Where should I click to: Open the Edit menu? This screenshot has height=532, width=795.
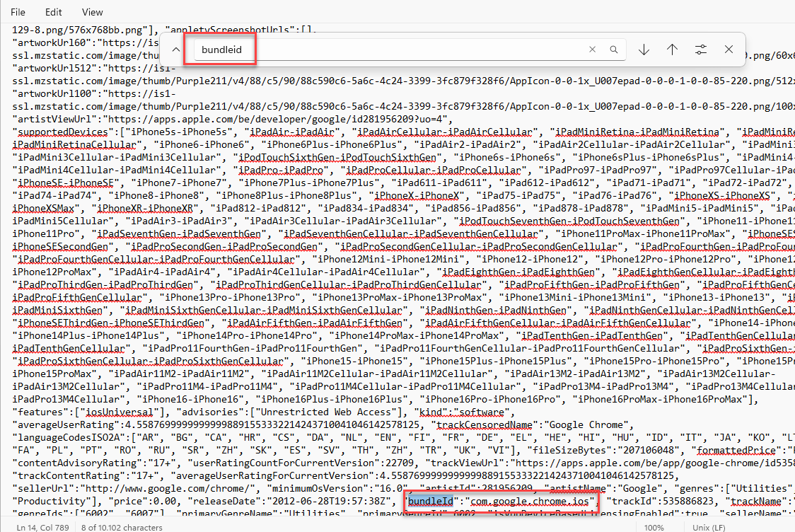53,13
